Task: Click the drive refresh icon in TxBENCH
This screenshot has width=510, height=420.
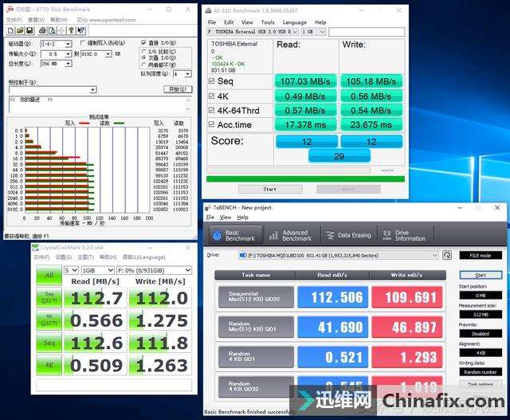Action: (x=447, y=255)
